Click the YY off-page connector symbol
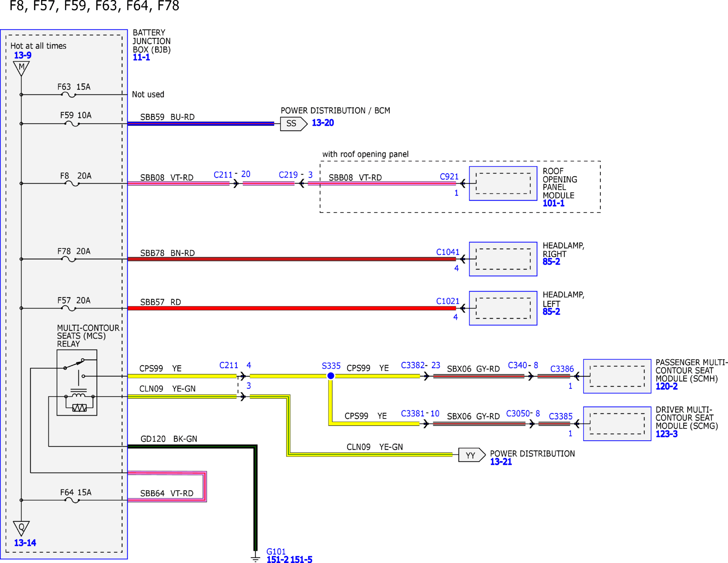The image size is (728, 563). tap(472, 455)
